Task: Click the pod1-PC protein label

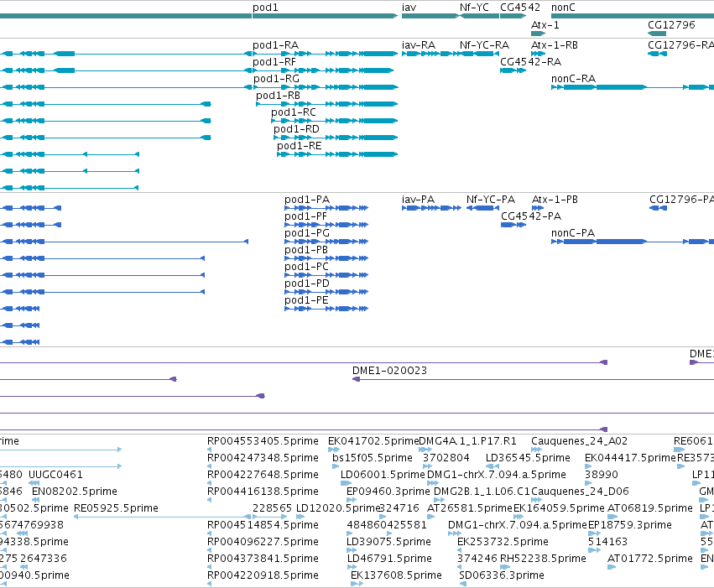Action: pyautogui.click(x=306, y=267)
